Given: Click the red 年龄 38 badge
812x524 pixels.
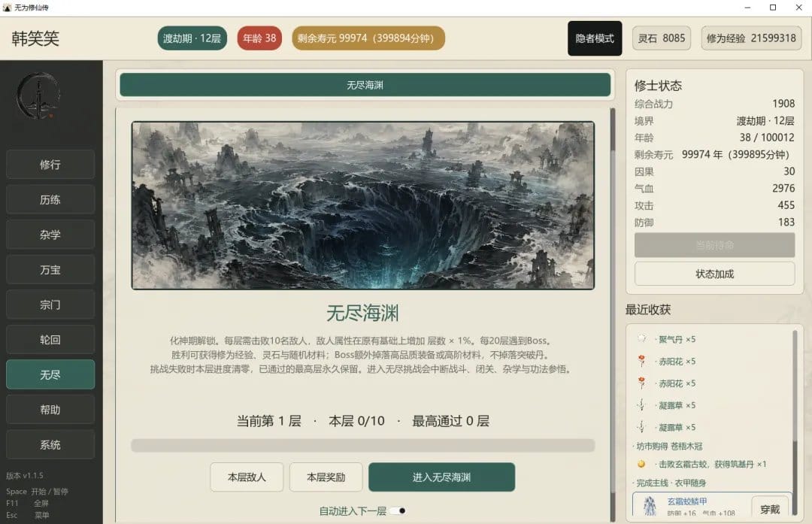Looking at the screenshot, I should click(259, 38).
